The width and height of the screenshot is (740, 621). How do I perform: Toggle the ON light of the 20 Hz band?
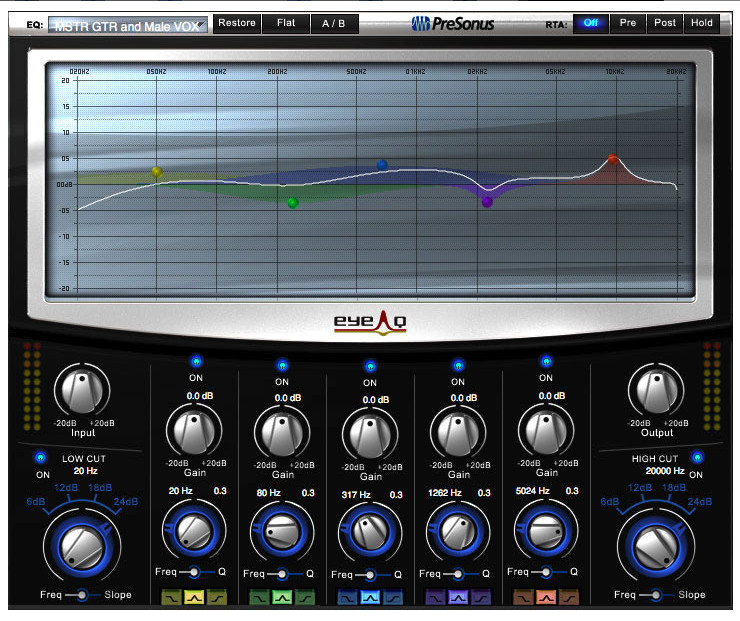196,362
